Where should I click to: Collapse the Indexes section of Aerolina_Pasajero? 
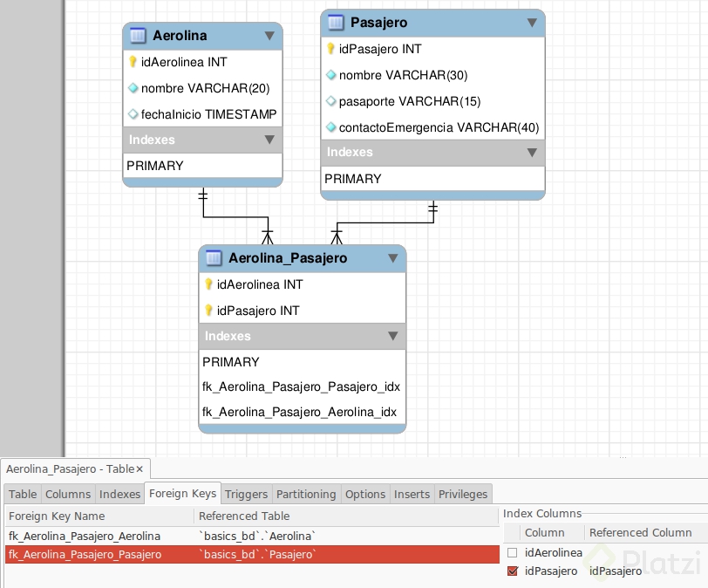393,336
